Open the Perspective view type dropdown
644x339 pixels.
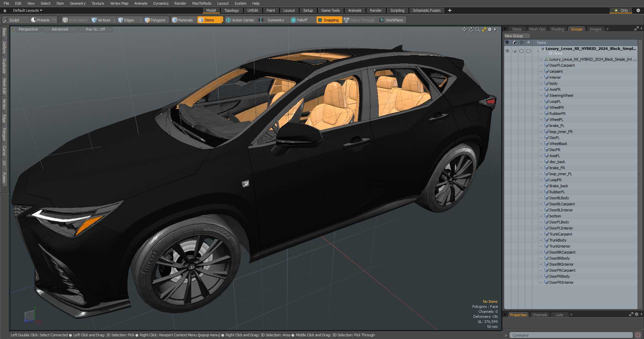pyautogui.click(x=28, y=29)
